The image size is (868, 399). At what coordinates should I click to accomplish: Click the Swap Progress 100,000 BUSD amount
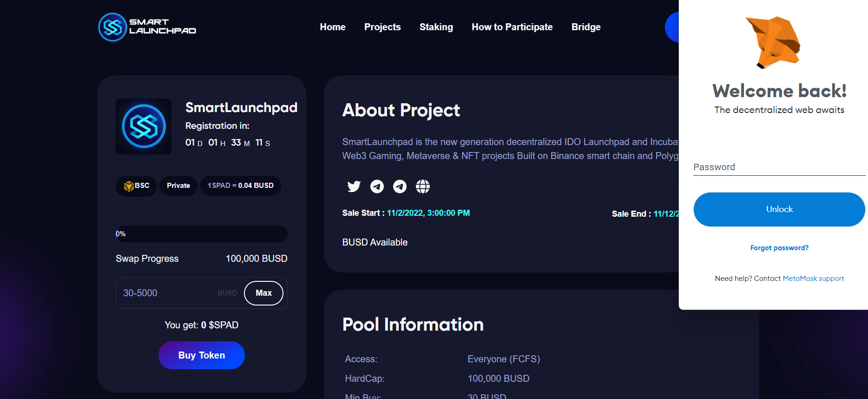(x=256, y=259)
